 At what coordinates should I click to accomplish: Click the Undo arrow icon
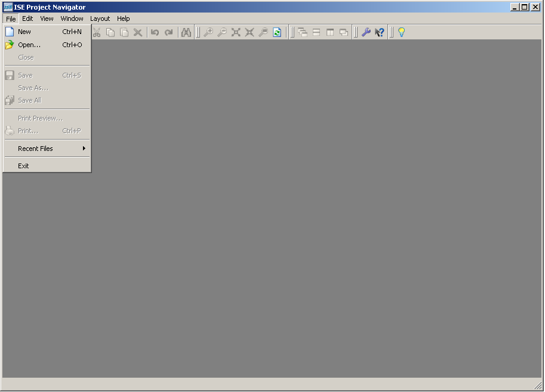pyautogui.click(x=155, y=32)
